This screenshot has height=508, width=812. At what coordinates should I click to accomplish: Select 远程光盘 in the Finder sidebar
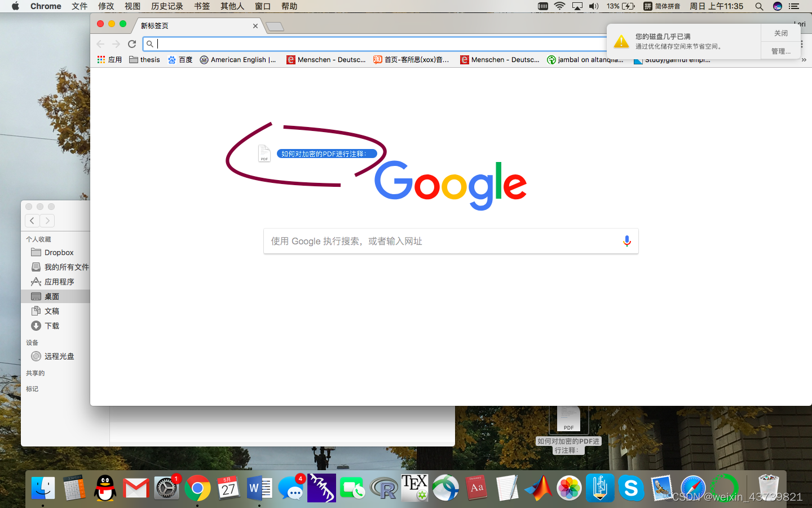pos(55,356)
